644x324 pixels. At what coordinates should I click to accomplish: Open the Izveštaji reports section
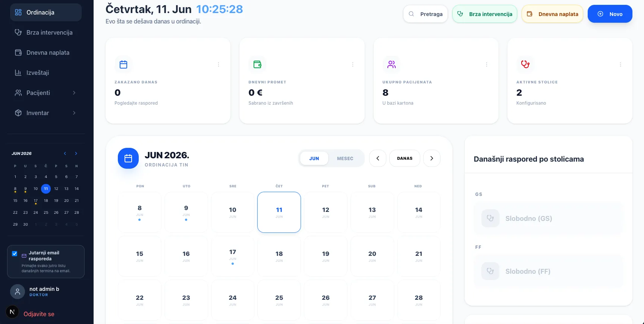coord(46,73)
